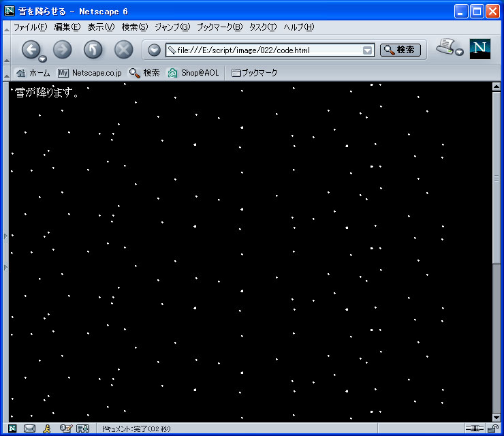504x436 pixels.
Task: Click the vertical scrollbar thumb
Action: [x=497, y=178]
